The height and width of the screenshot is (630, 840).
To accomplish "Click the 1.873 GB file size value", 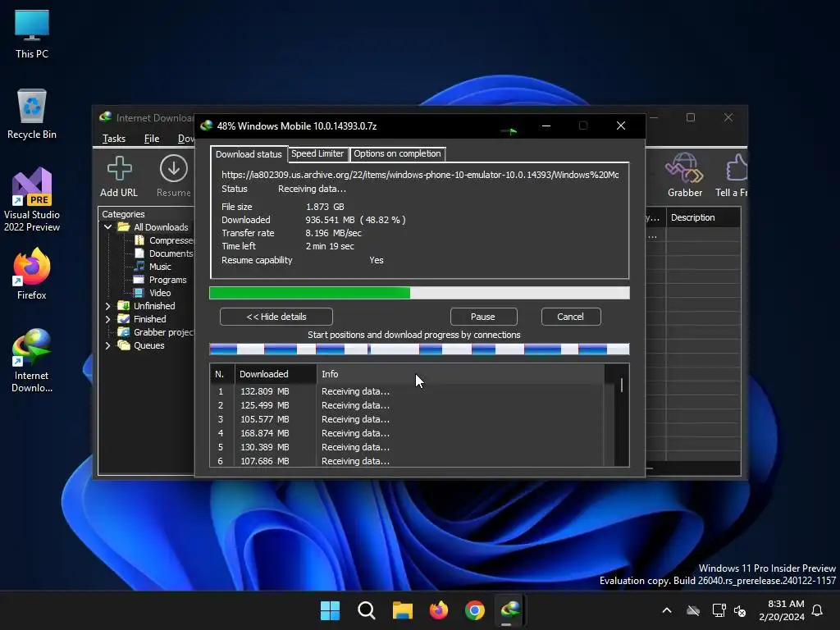I will [325, 207].
